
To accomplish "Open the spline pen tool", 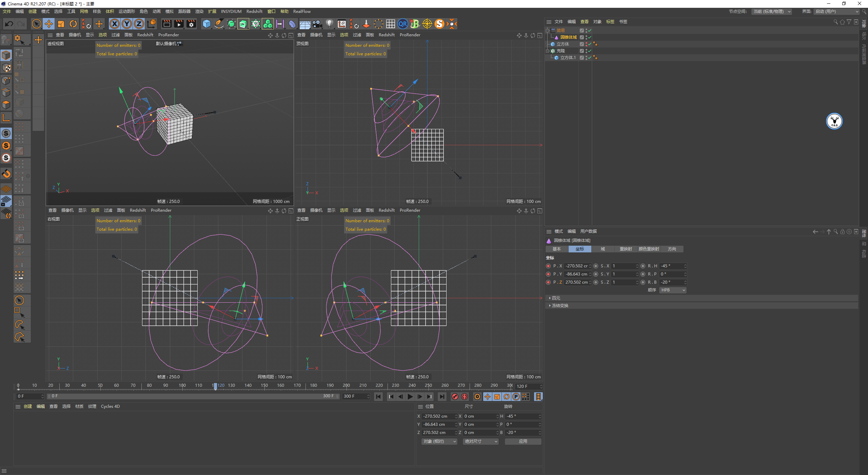I will 219,24.
